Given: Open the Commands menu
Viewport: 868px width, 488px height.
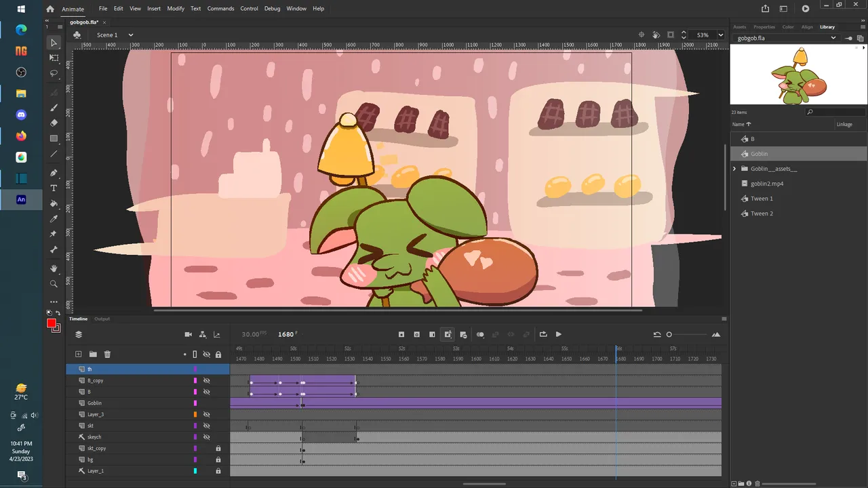Looking at the screenshot, I should click(220, 9).
